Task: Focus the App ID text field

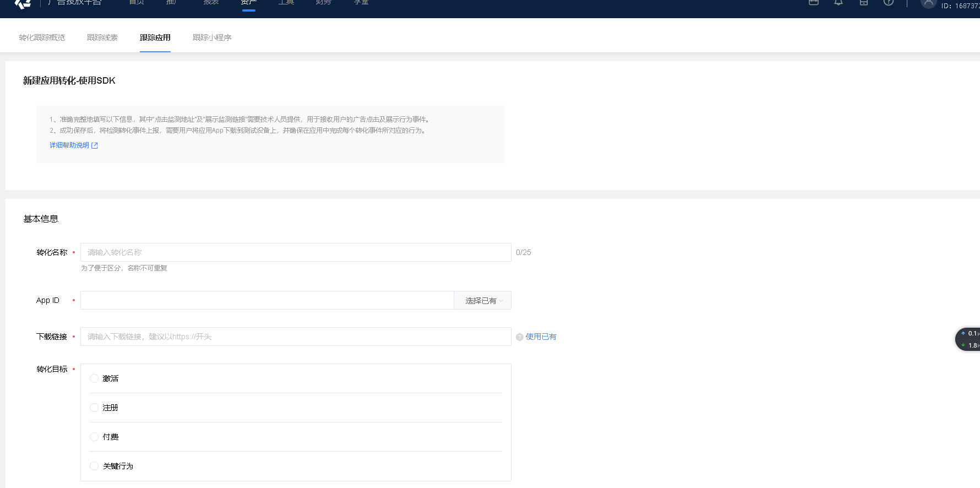Action: [267, 300]
